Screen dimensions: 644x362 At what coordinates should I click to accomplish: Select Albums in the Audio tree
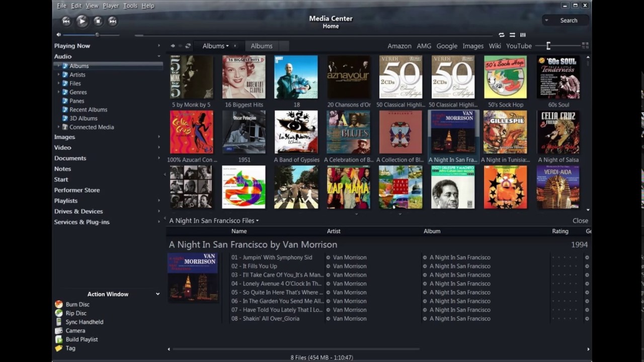(79, 66)
